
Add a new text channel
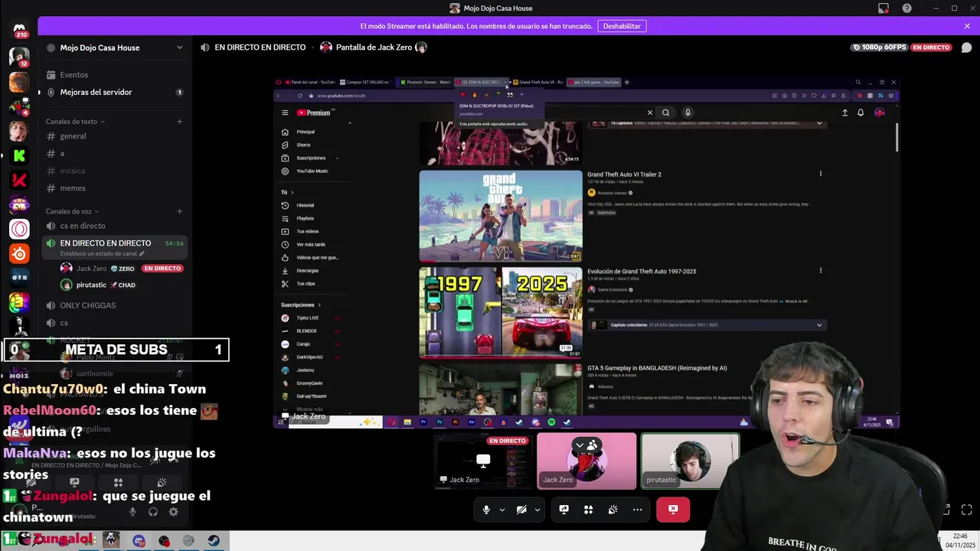[180, 122]
